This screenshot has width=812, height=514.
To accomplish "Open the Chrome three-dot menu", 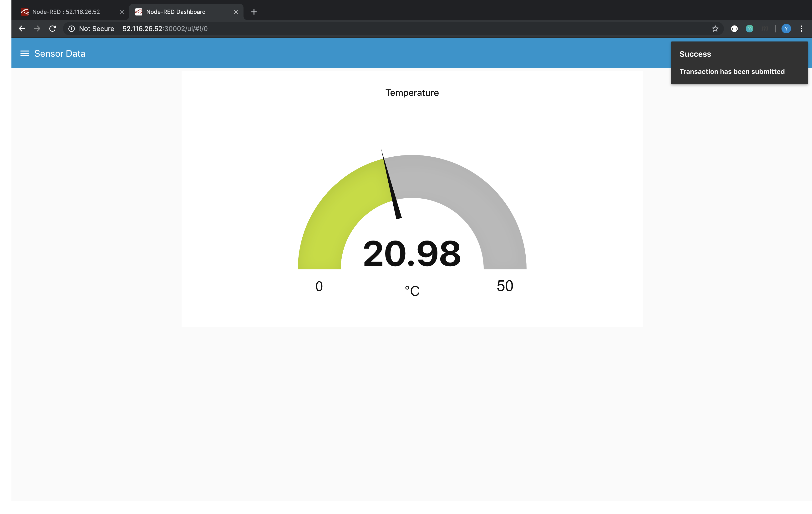I will [801, 29].
